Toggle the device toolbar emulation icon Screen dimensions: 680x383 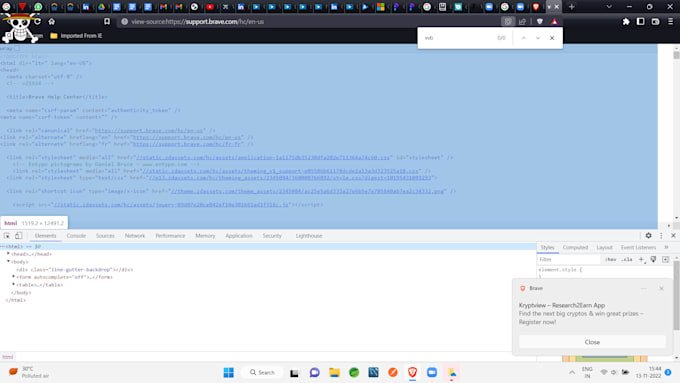[18, 236]
